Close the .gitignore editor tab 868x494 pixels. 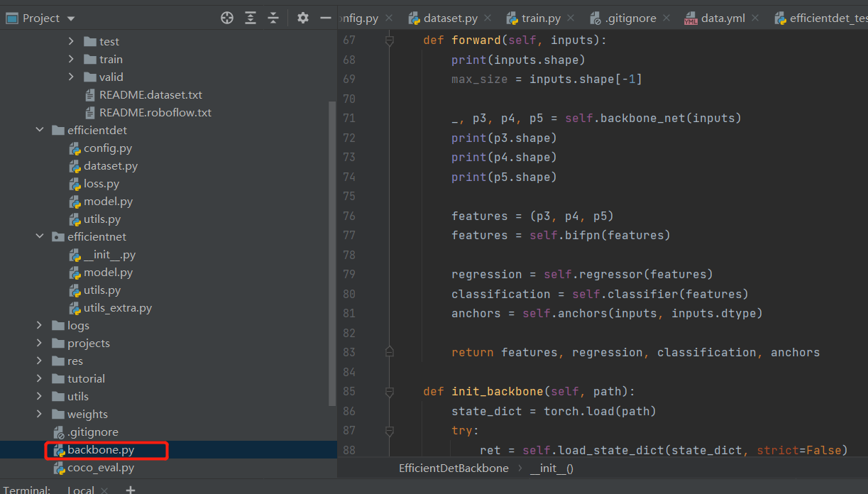pos(666,18)
